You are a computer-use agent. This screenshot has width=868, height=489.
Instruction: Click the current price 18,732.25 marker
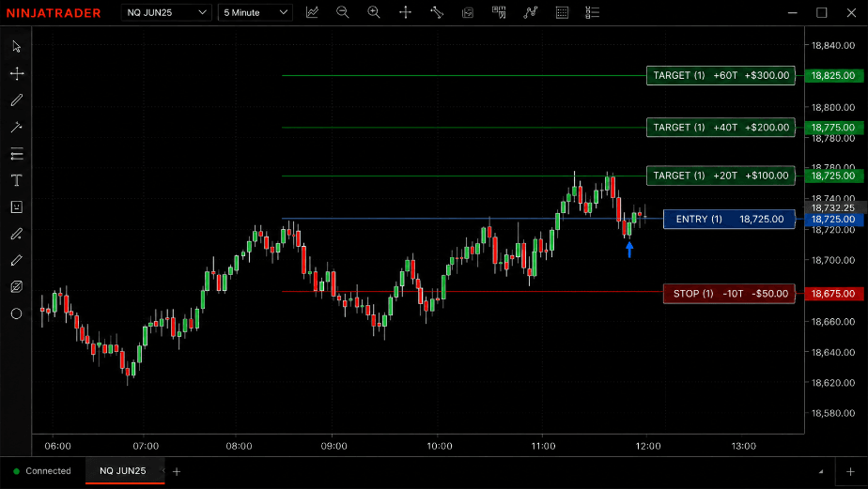point(833,208)
